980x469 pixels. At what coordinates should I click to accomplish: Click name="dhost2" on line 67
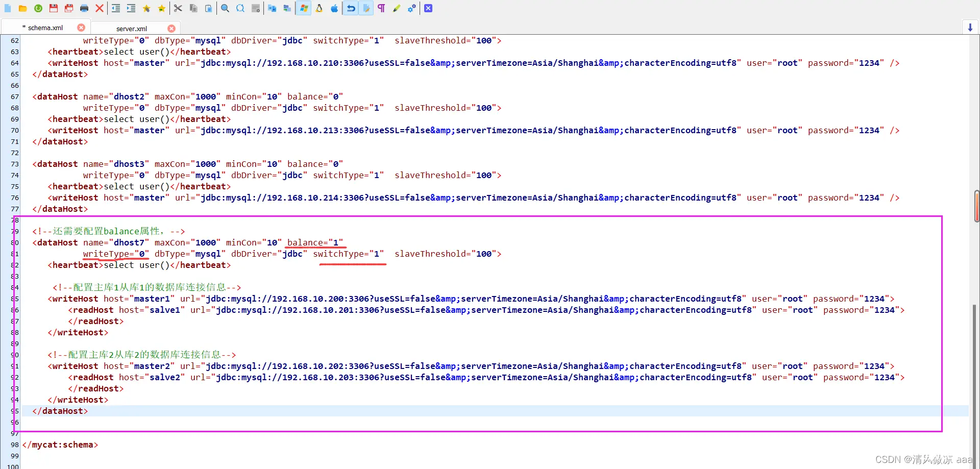(116, 96)
